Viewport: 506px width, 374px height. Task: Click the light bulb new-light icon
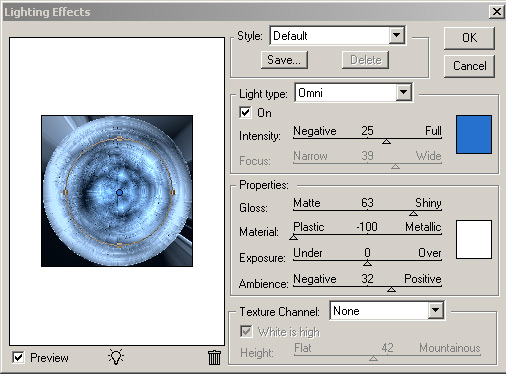click(x=116, y=357)
